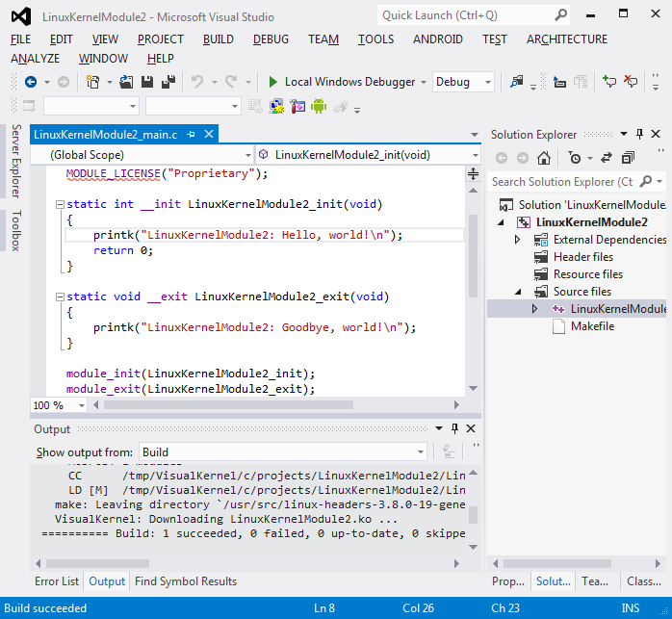Click the search magnifier in Quick Launch
Viewport: 672px width, 619px height.
560,15
